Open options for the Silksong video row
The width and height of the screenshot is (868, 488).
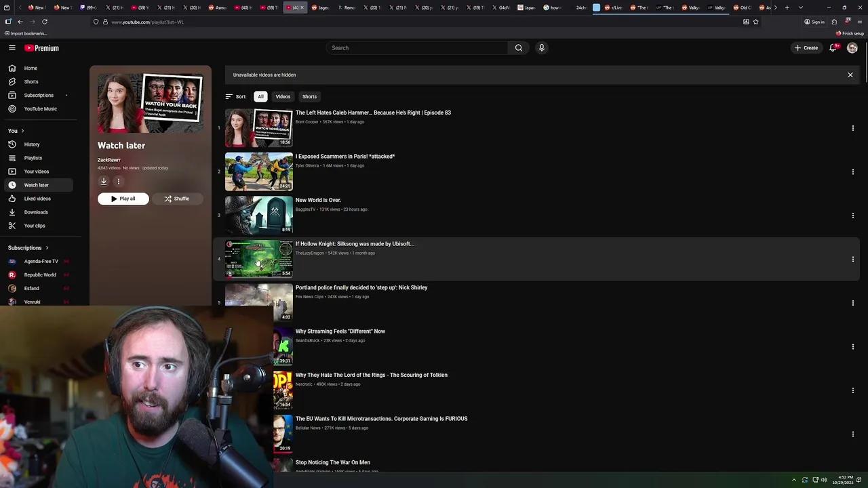tap(852, 259)
